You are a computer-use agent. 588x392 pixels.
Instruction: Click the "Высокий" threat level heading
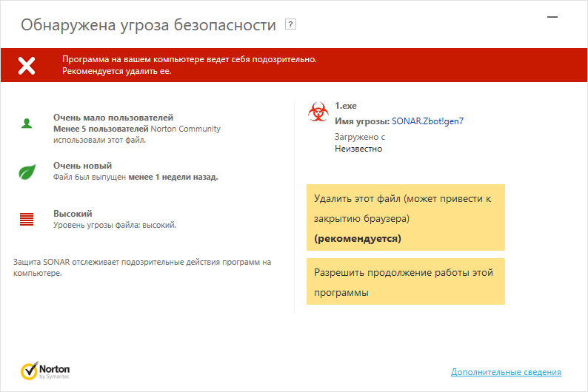tap(73, 213)
